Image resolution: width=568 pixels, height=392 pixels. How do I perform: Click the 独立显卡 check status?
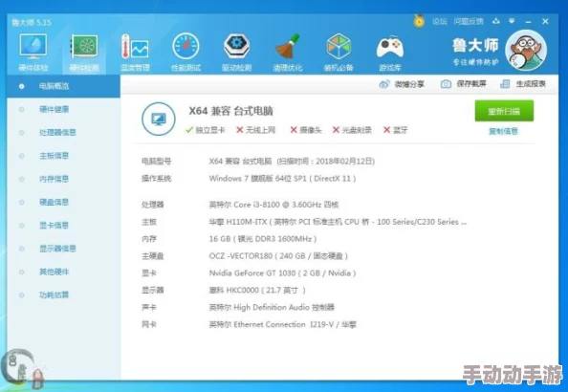(x=205, y=130)
